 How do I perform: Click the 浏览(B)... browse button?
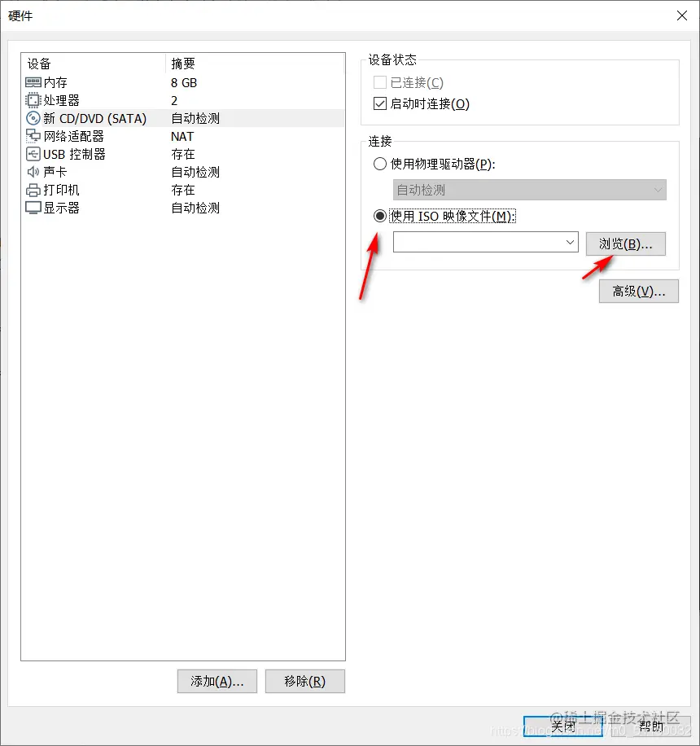[x=626, y=244]
